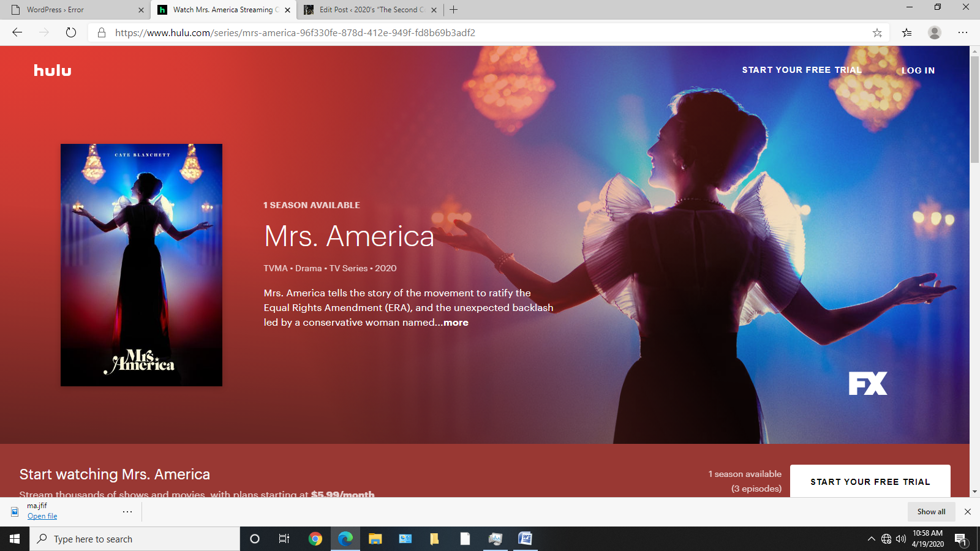The width and height of the screenshot is (980, 551).
Task: Show hidden system tray icons
Action: click(x=871, y=539)
